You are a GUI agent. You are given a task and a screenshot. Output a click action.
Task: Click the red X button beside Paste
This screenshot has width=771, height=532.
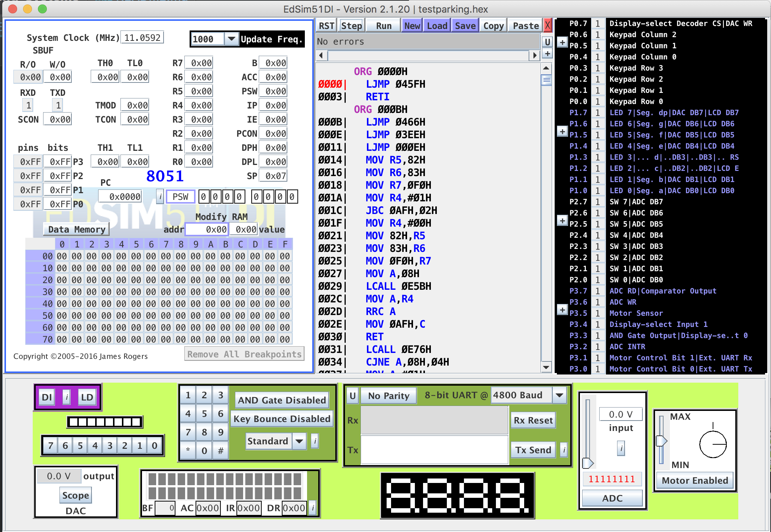tap(547, 26)
